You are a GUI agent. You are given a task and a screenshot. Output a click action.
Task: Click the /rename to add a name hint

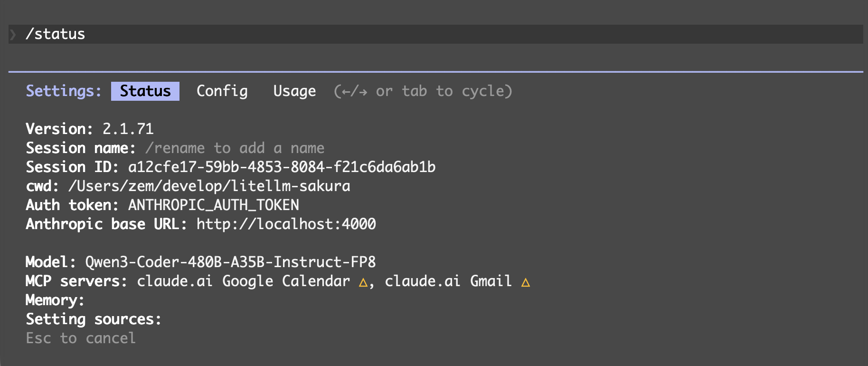pos(235,148)
